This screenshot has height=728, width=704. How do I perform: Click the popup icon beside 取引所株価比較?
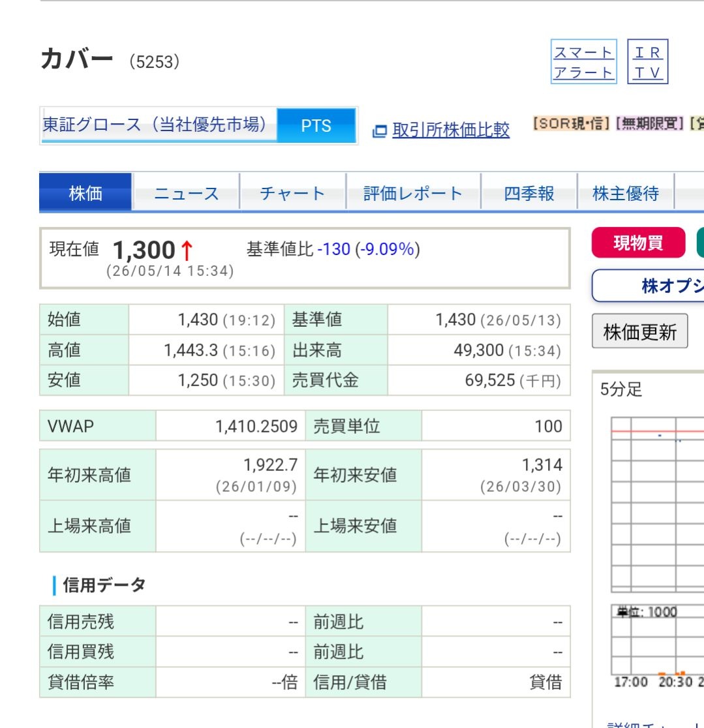379,131
